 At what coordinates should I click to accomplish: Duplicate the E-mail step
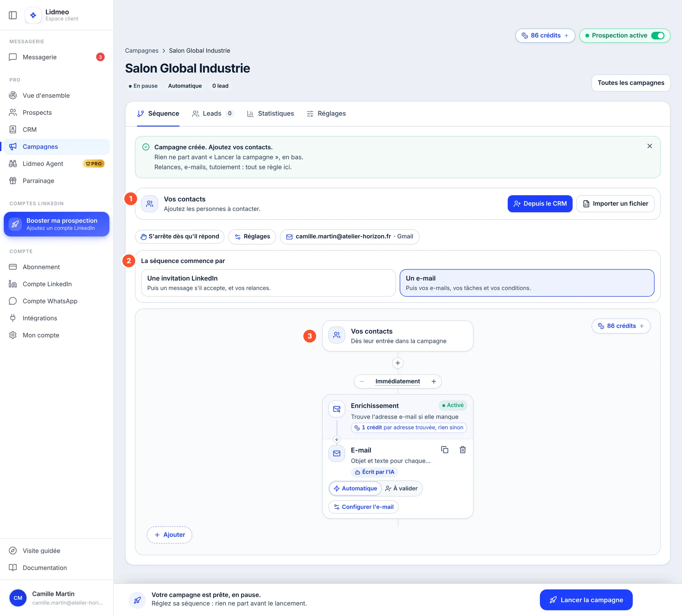pyautogui.click(x=445, y=450)
